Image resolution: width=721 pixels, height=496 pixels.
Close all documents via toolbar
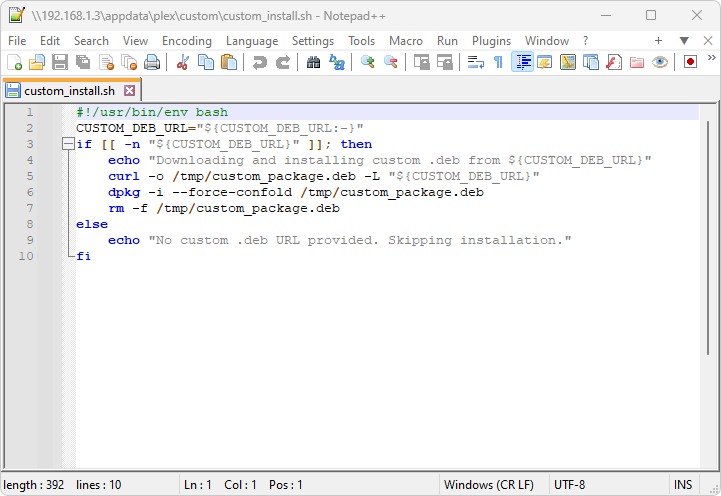tap(129, 62)
